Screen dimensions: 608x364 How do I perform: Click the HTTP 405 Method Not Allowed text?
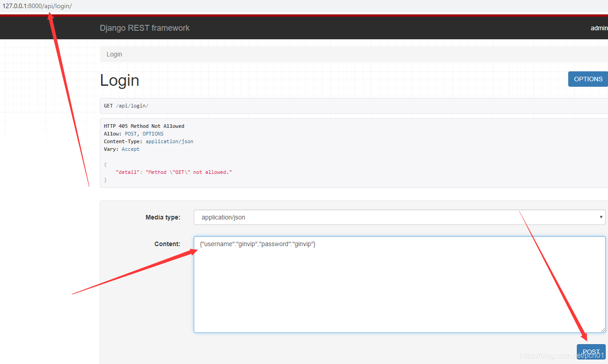pos(144,126)
